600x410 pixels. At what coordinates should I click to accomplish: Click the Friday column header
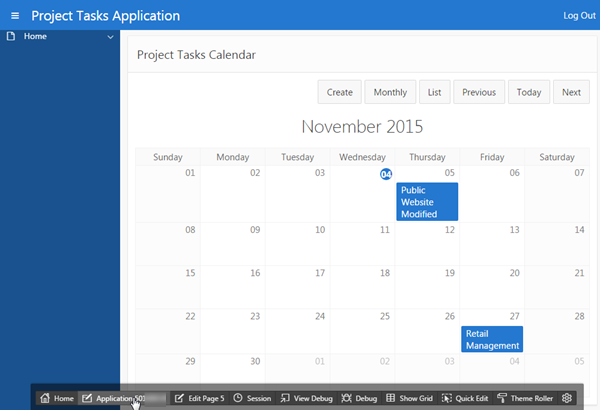[492, 157]
